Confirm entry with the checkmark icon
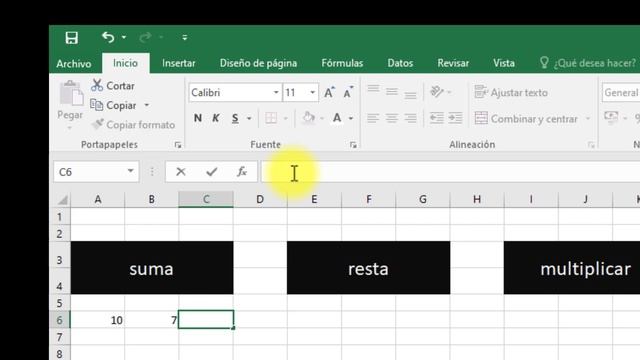The image size is (640, 360). (x=211, y=172)
